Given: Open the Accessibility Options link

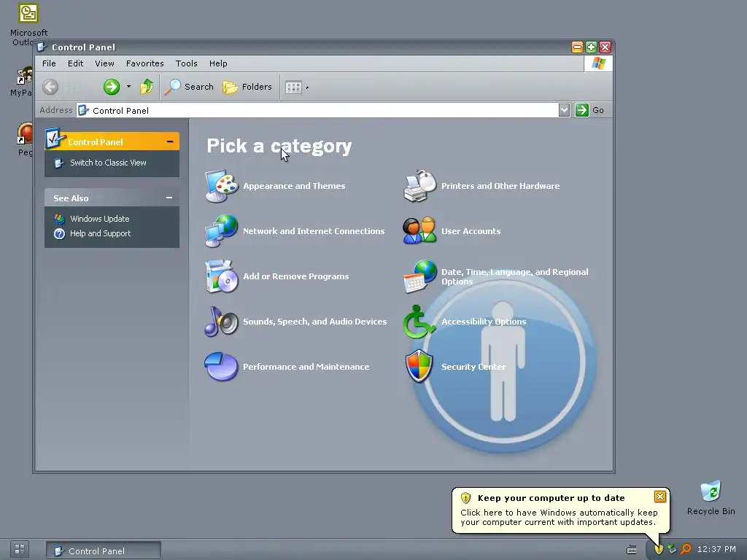Looking at the screenshot, I should (484, 322).
